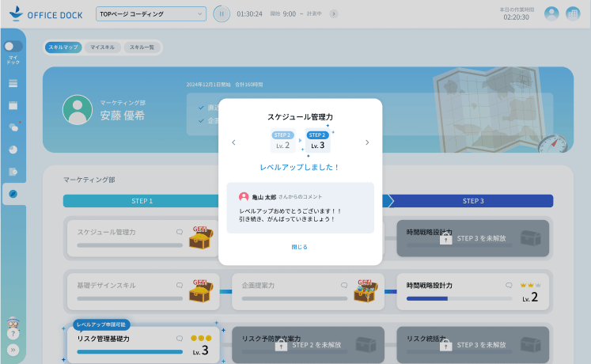Click the mascot character icon
The width and height of the screenshot is (591, 364).
click(13, 324)
